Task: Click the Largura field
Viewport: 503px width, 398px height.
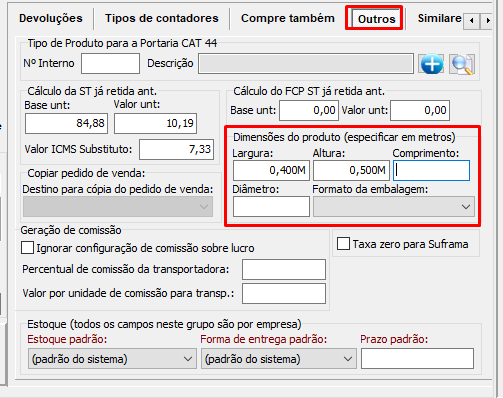Action: (x=271, y=170)
